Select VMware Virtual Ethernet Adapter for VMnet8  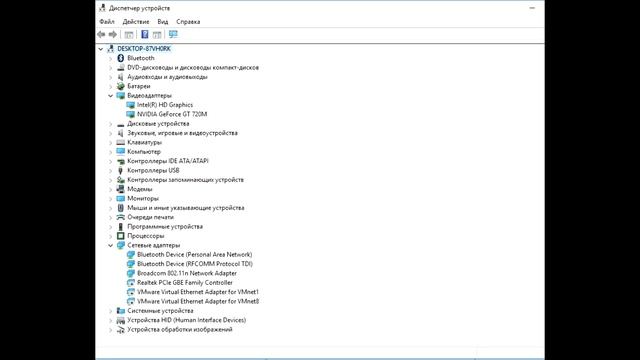(198, 301)
